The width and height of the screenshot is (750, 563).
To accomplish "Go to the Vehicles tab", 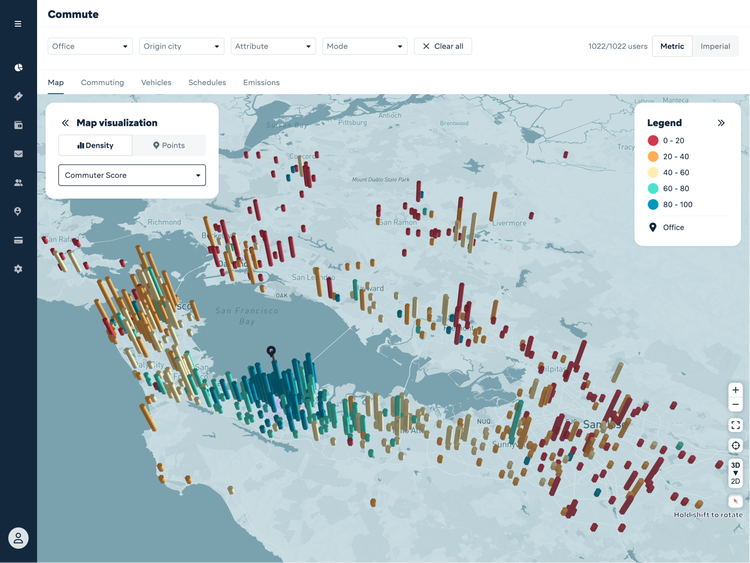I will pos(156,83).
